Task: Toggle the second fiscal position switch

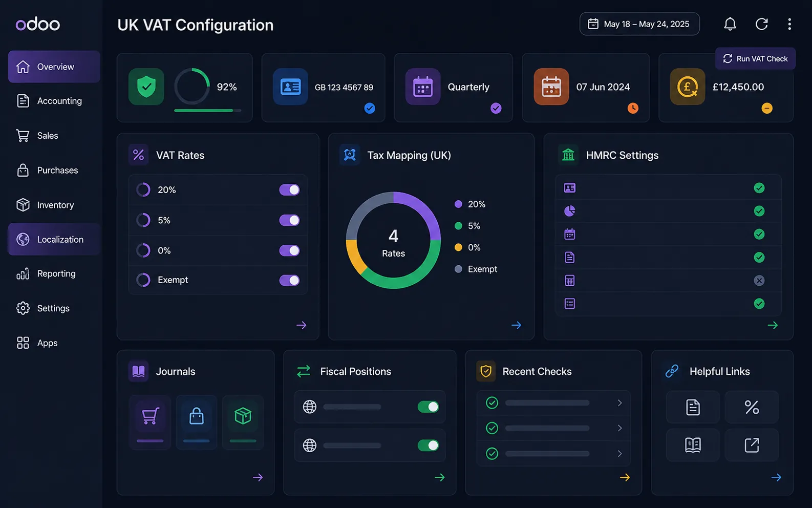Action: [x=429, y=446]
